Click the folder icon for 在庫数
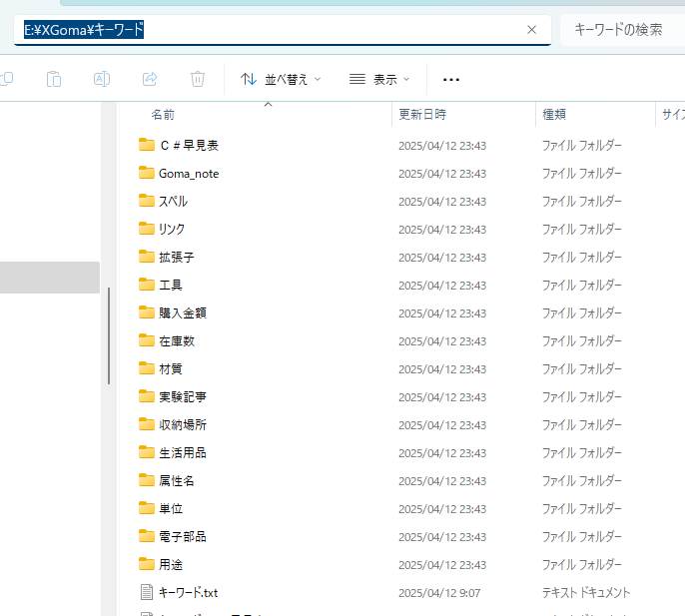The height and width of the screenshot is (616, 685). (x=147, y=340)
